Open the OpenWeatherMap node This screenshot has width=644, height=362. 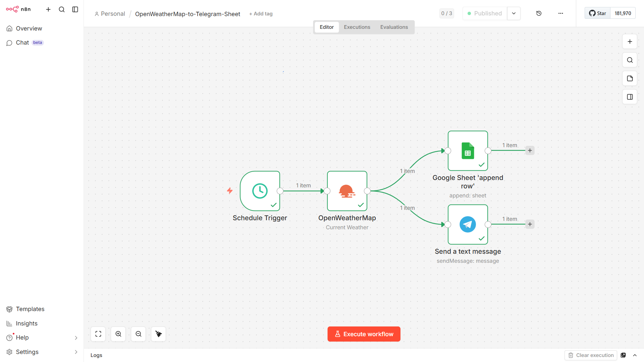click(347, 191)
